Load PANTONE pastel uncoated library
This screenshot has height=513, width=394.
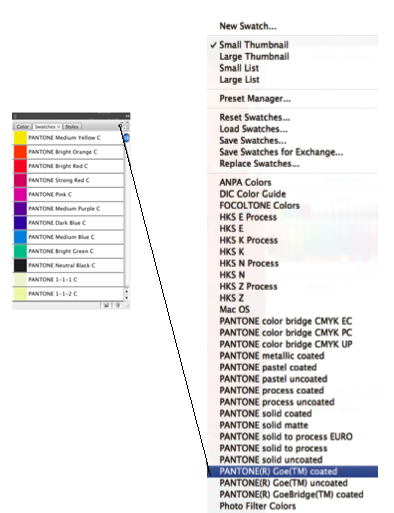coord(273,379)
